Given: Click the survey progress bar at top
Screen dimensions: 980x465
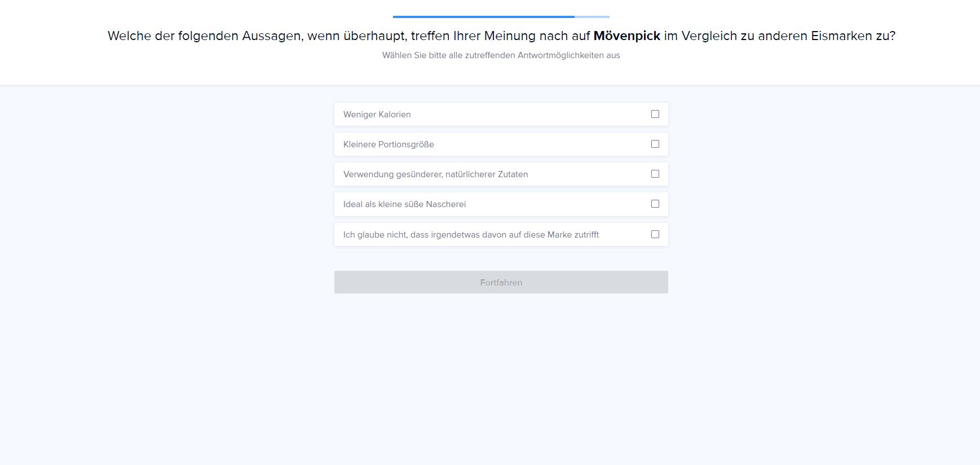Looking at the screenshot, I should (501, 17).
